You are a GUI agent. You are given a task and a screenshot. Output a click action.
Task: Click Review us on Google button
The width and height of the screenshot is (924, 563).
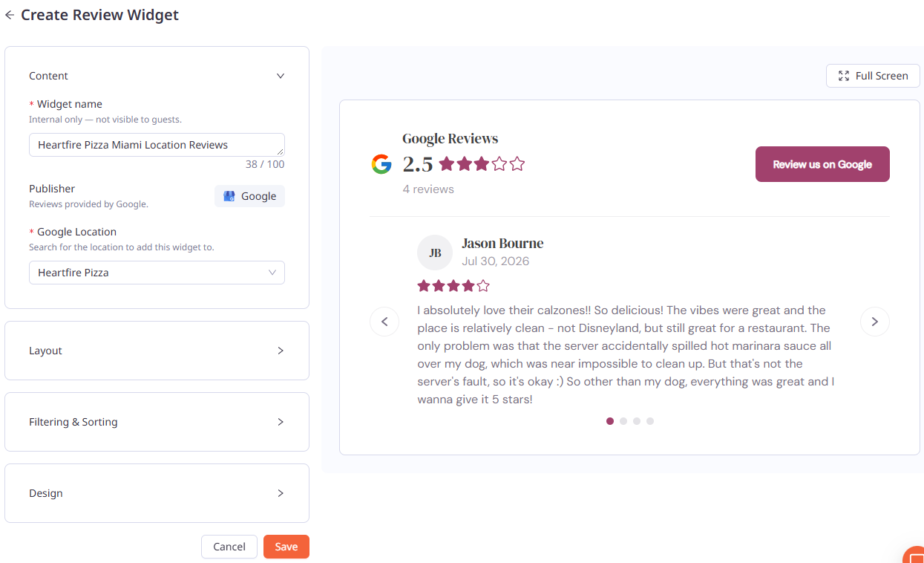pos(822,164)
